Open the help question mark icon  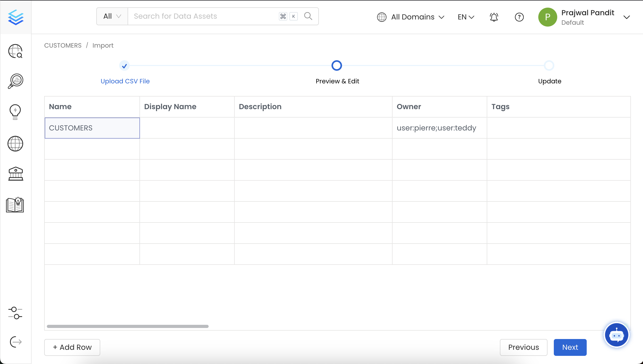pos(519,17)
